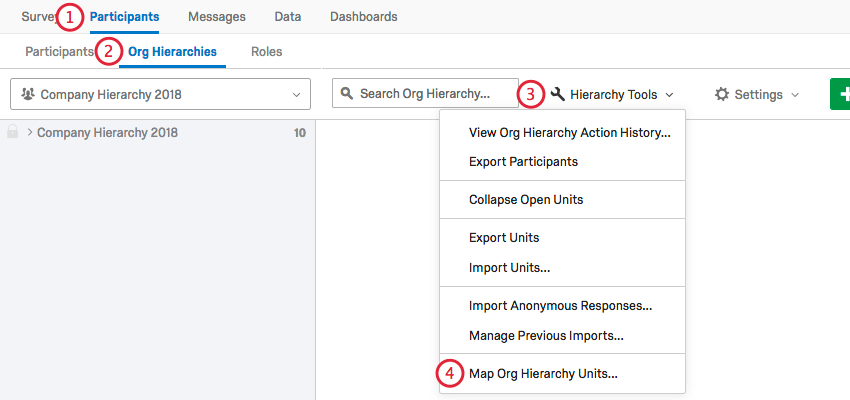The width and height of the screenshot is (850, 400).
Task: Click the magnifying glass search icon
Action: coord(347,94)
